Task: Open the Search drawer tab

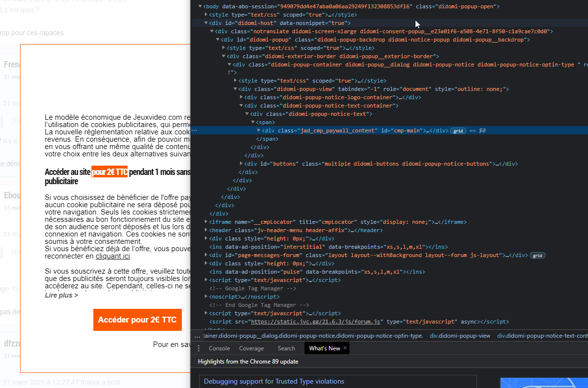Action: (x=286, y=348)
